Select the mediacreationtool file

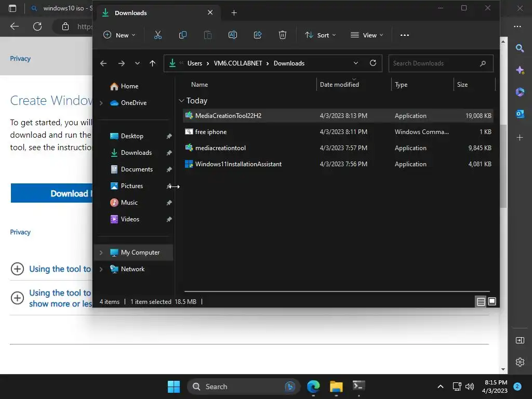click(x=338, y=148)
